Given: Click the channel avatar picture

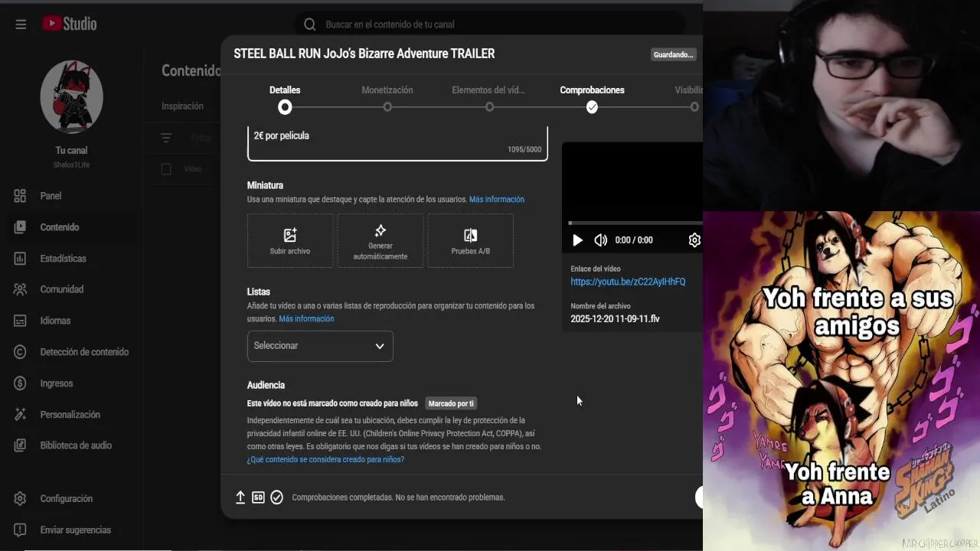Looking at the screenshot, I should 71,97.
